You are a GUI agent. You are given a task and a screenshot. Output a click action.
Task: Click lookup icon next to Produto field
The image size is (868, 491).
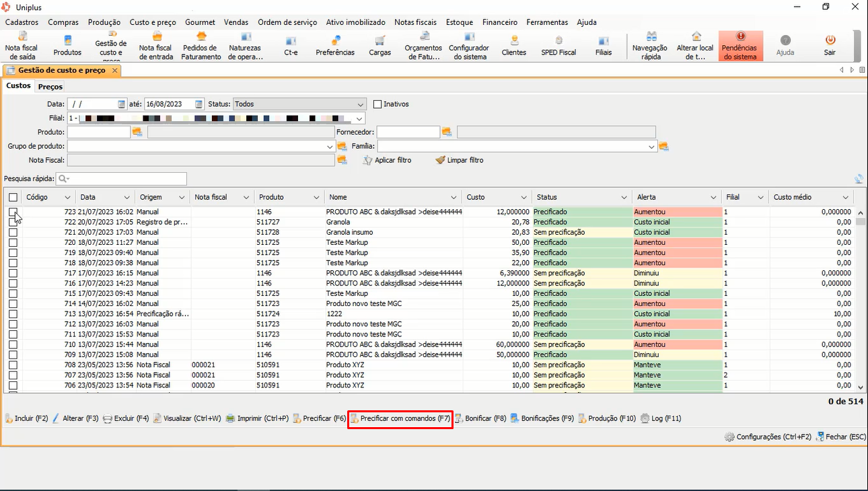pyautogui.click(x=137, y=132)
